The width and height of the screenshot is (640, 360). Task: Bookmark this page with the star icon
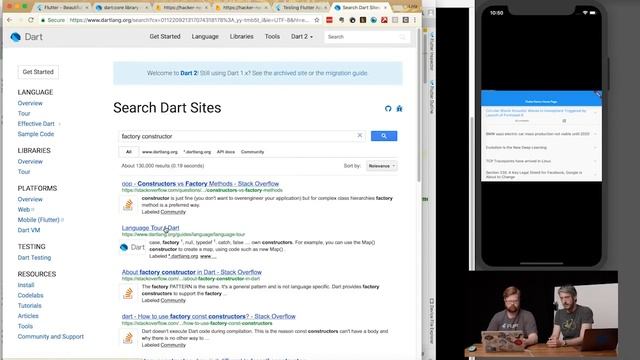[x=317, y=20]
